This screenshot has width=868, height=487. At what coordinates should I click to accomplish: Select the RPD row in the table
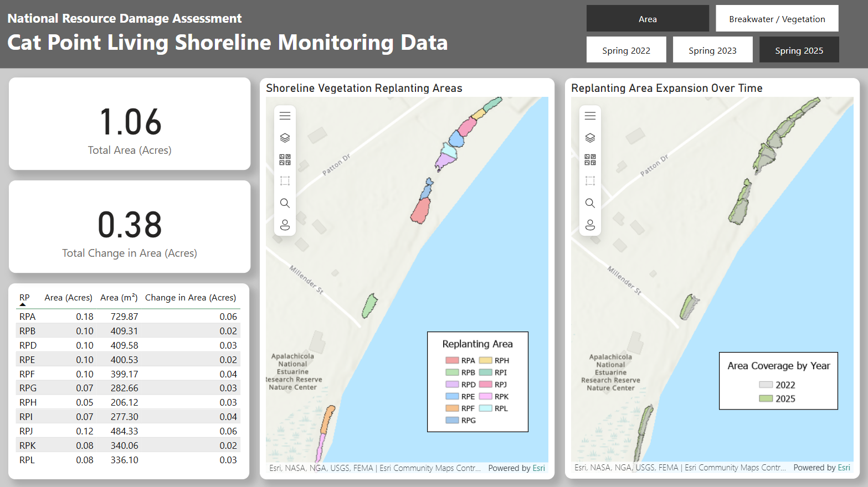tap(128, 345)
